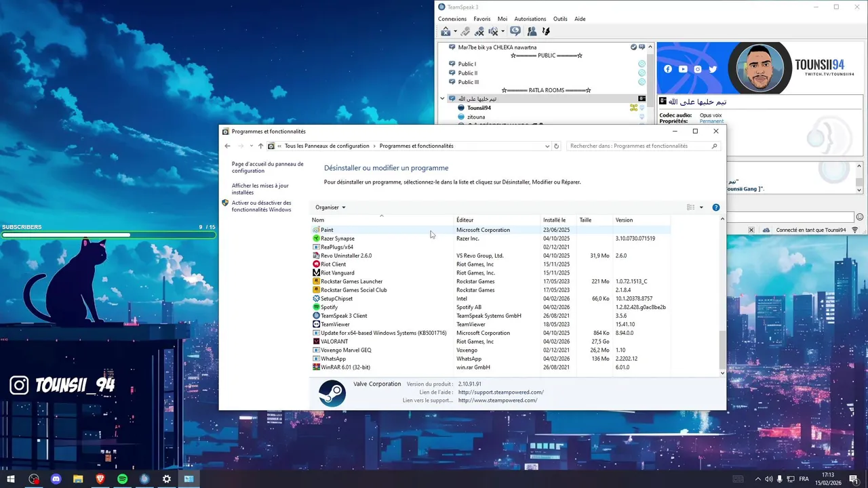This screenshot has width=868, height=488.
Task: Click Activer ou désactiver des fonctionnalités Windows
Action: 262,206
